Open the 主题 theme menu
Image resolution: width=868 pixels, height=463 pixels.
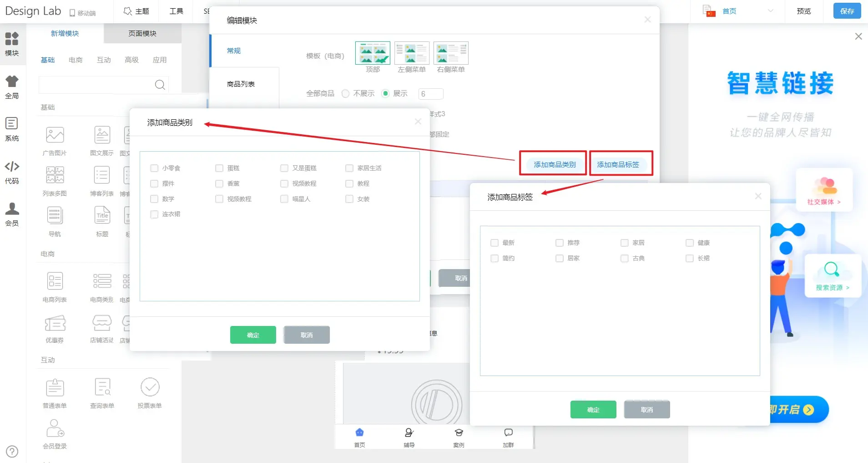pos(136,11)
